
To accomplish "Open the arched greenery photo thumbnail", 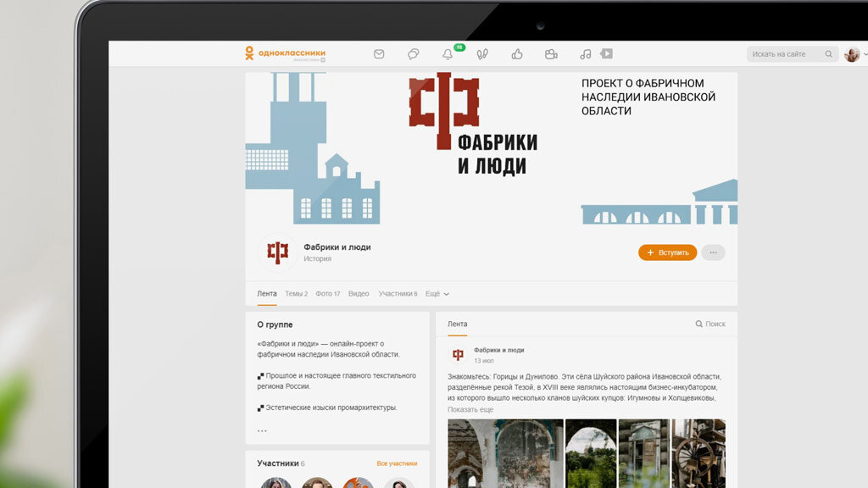I will pos(591,453).
